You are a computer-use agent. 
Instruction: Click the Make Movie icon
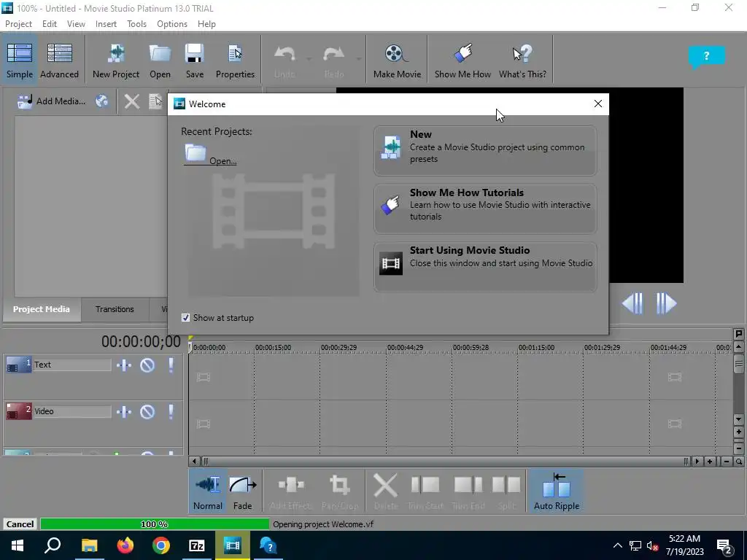pyautogui.click(x=397, y=61)
